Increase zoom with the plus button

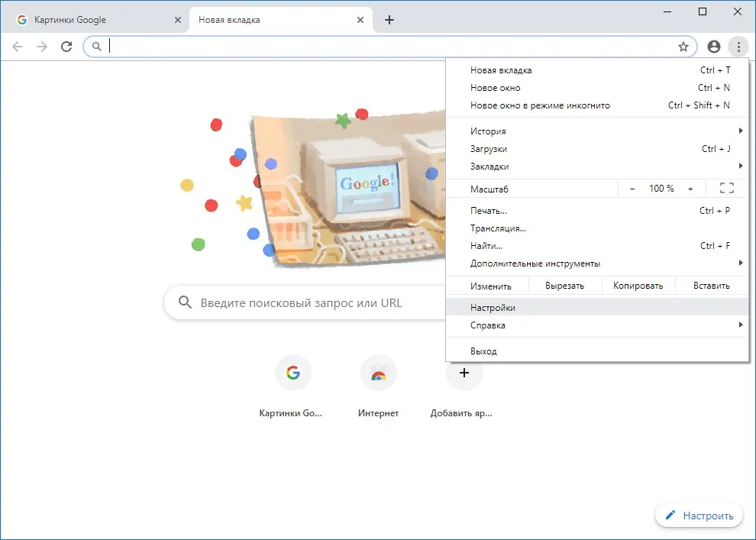(690, 189)
